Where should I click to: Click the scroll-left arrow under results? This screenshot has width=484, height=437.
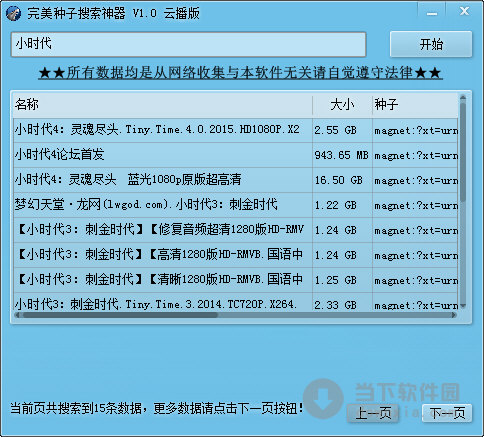point(17,315)
